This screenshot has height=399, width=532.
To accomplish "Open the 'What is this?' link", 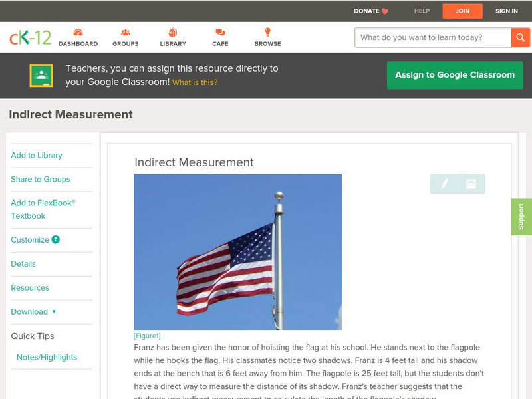I will tap(195, 82).
